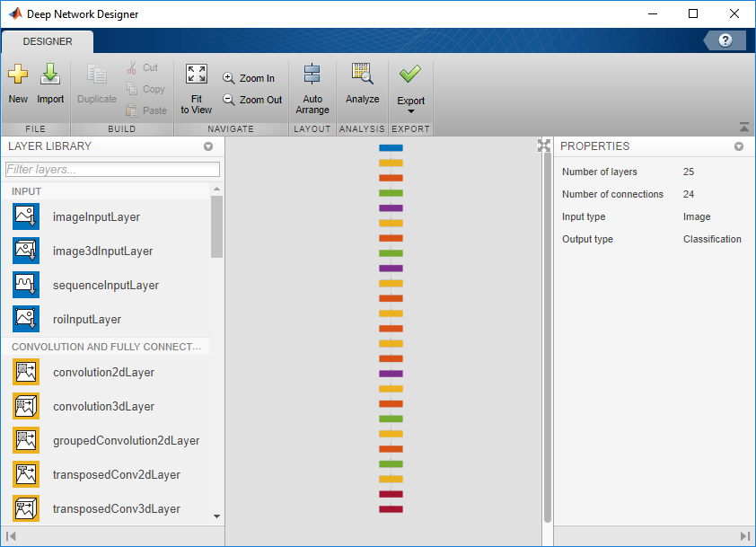The width and height of the screenshot is (756, 547).
Task: Click the Input type value Image
Action: coord(697,216)
